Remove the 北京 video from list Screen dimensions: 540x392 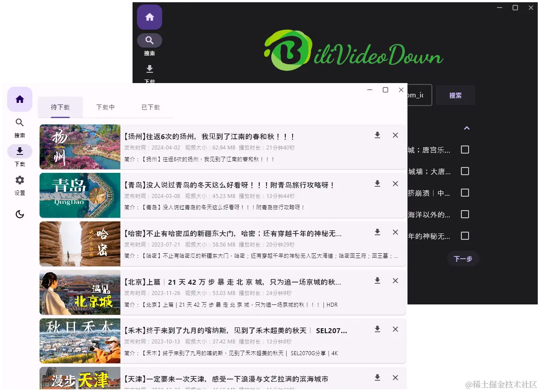pyautogui.click(x=395, y=281)
